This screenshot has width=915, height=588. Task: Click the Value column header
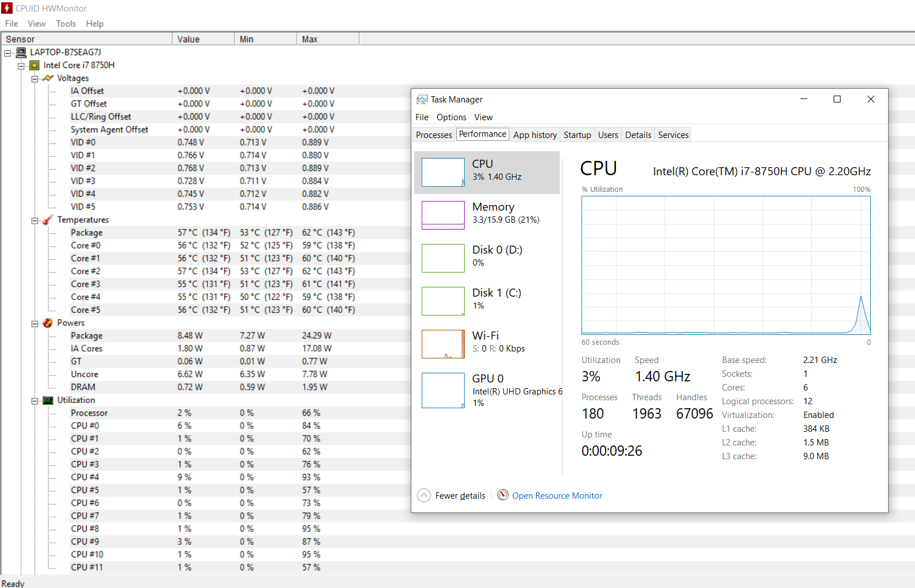point(203,39)
